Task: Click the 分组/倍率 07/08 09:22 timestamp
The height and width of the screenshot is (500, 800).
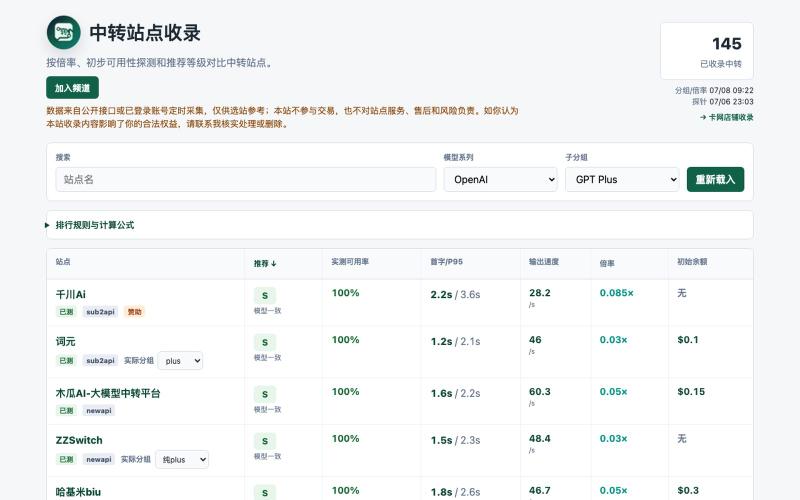Action: 714,90
